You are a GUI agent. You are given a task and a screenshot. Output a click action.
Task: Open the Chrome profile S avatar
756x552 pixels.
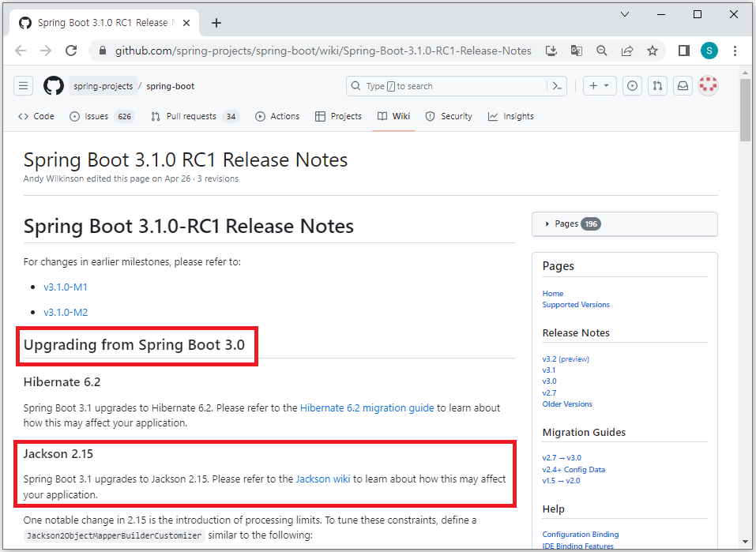coord(709,51)
